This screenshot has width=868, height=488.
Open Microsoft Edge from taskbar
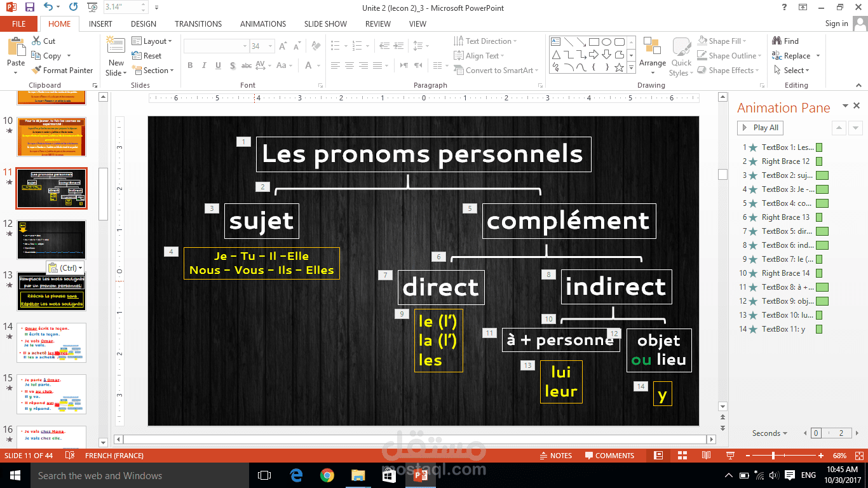(x=296, y=475)
